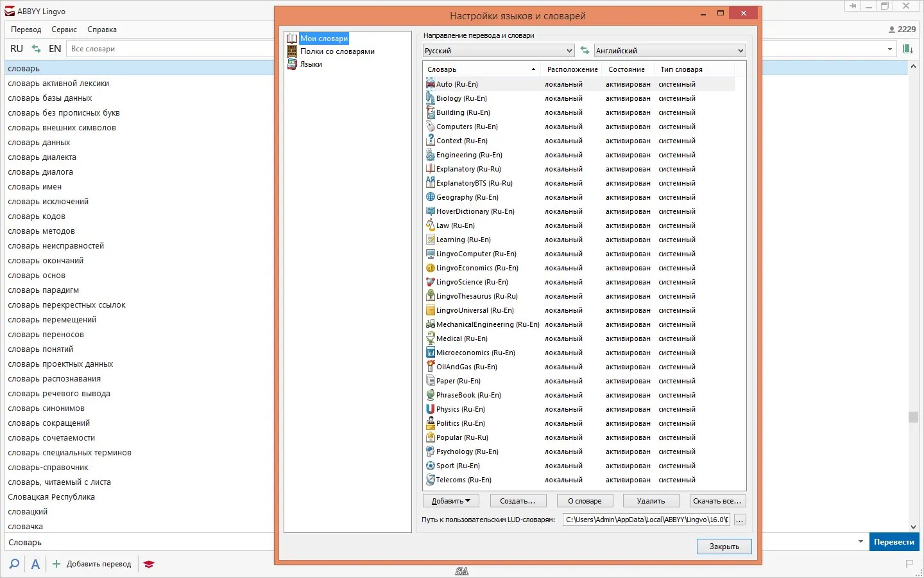Click the LingvoComputer (Ru-En) monitor icon
This screenshot has width=924, height=578.
click(x=431, y=253)
